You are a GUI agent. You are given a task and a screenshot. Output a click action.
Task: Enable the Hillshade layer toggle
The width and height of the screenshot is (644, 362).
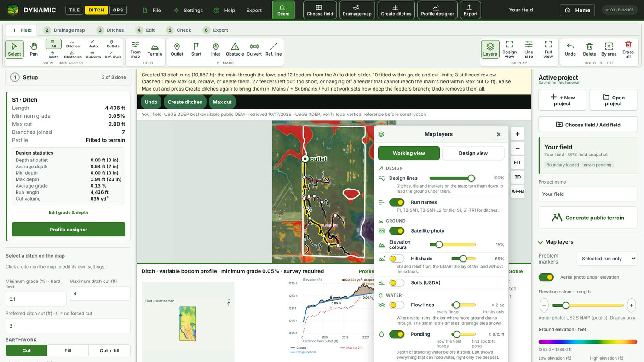(x=397, y=259)
